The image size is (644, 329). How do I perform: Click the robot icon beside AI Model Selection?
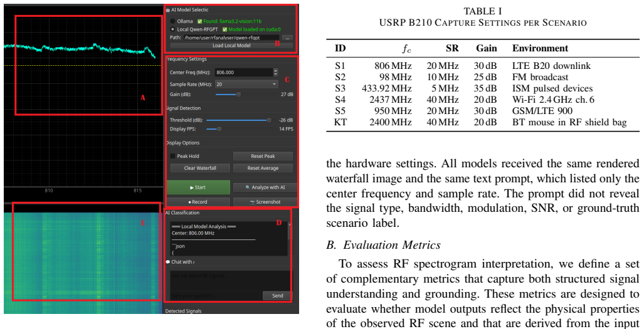click(x=167, y=10)
